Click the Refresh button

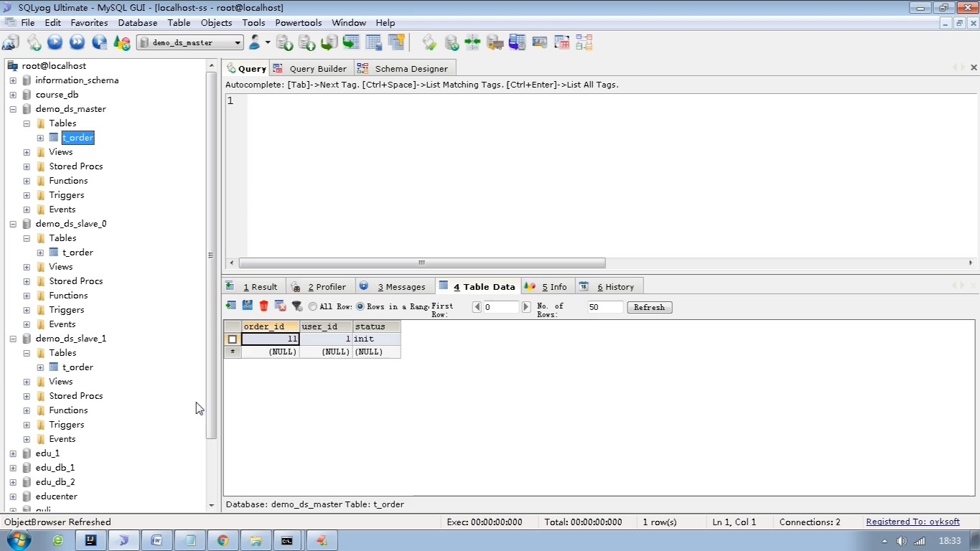650,307
